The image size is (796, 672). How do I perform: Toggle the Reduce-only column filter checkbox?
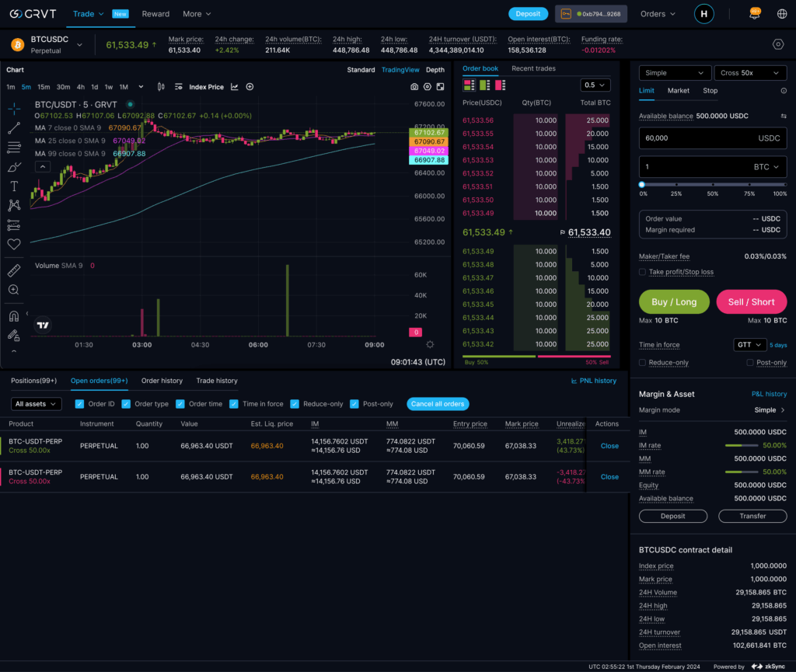tap(295, 404)
